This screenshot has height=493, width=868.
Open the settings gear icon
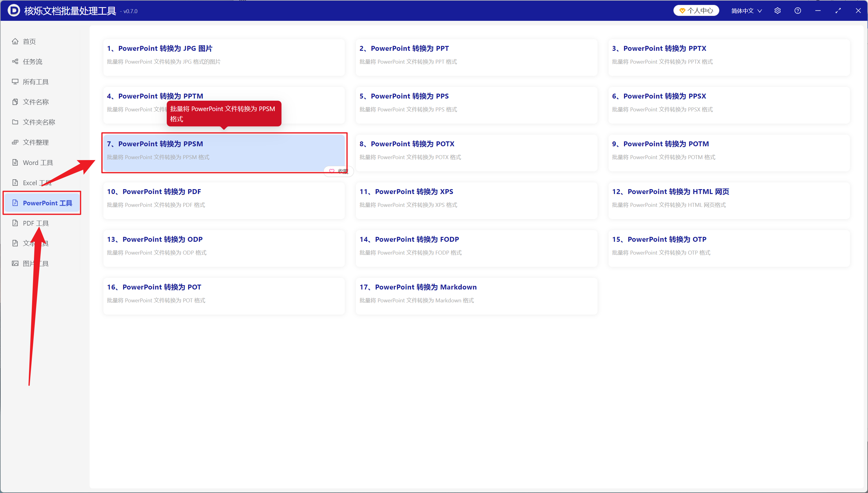(777, 10)
